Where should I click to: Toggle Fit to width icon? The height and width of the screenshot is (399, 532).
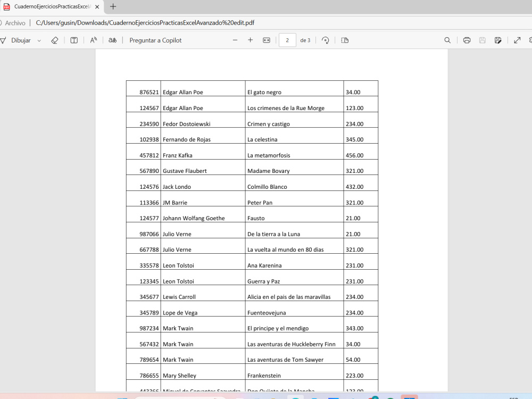(267, 40)
